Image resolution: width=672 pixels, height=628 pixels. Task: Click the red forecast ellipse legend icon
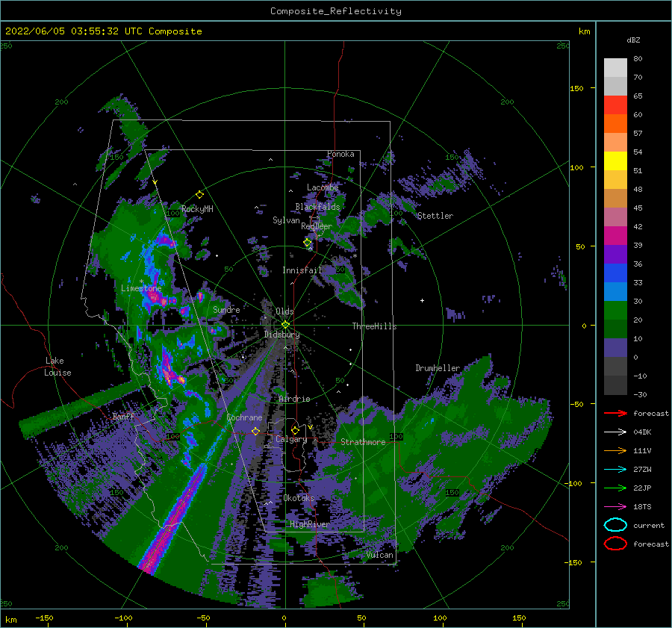pyautogui.click(x=615, y=544)
